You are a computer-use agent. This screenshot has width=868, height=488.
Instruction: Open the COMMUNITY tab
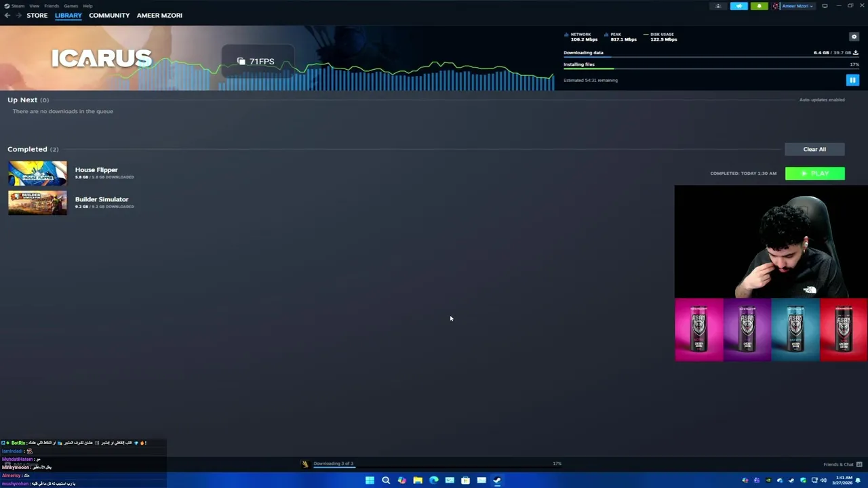[109, 15]
